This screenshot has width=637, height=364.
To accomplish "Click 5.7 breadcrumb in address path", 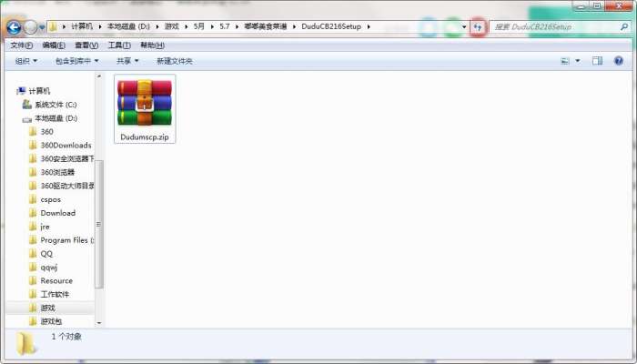I will [225, 26].
